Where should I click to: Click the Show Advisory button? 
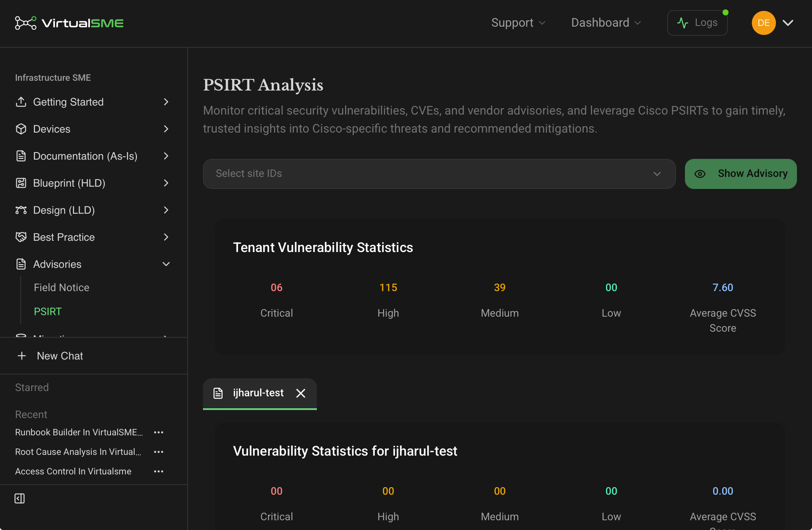pos(741,174)
